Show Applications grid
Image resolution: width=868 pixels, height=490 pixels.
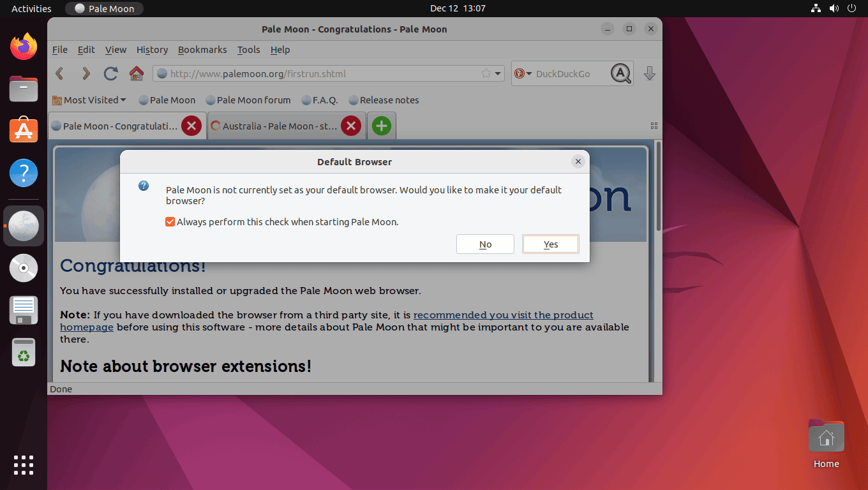point(24,465)
